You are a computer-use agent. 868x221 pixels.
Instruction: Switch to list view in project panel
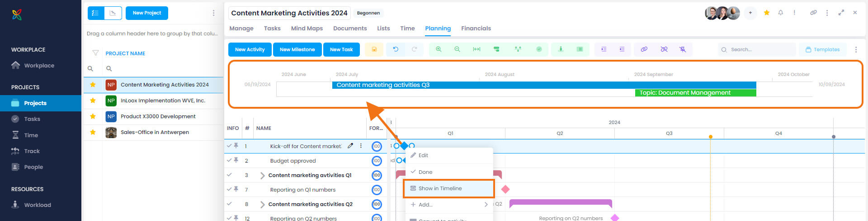tap(96, 13)
